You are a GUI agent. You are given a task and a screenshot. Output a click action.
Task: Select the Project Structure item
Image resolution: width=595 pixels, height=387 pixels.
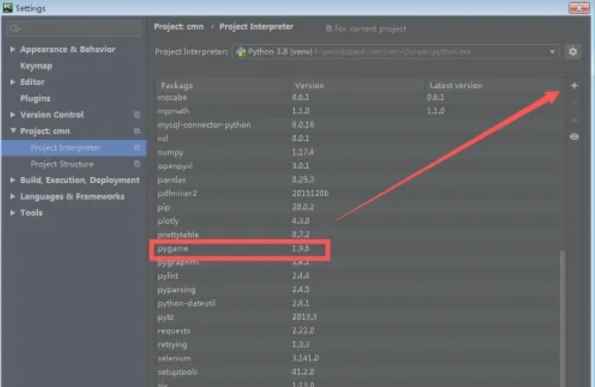tap(62, 164)
